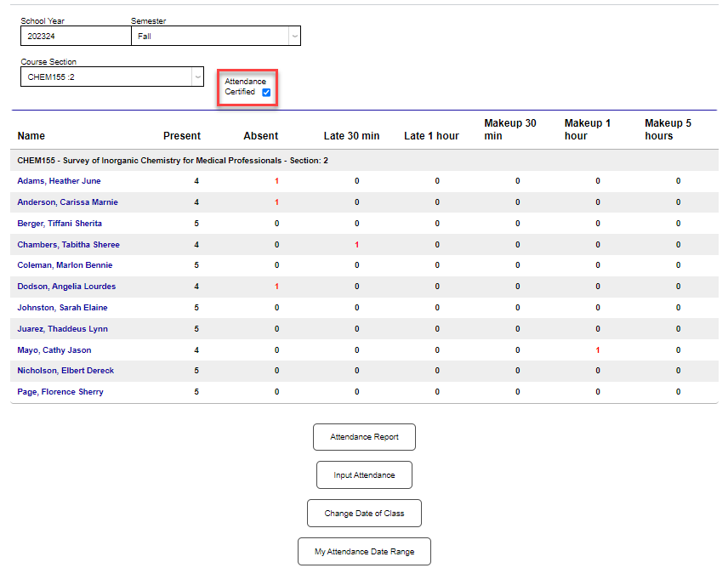This screenshot has height=568, width=728.
Task: Open Change Date of Class
Action: [x=364, y=513]
